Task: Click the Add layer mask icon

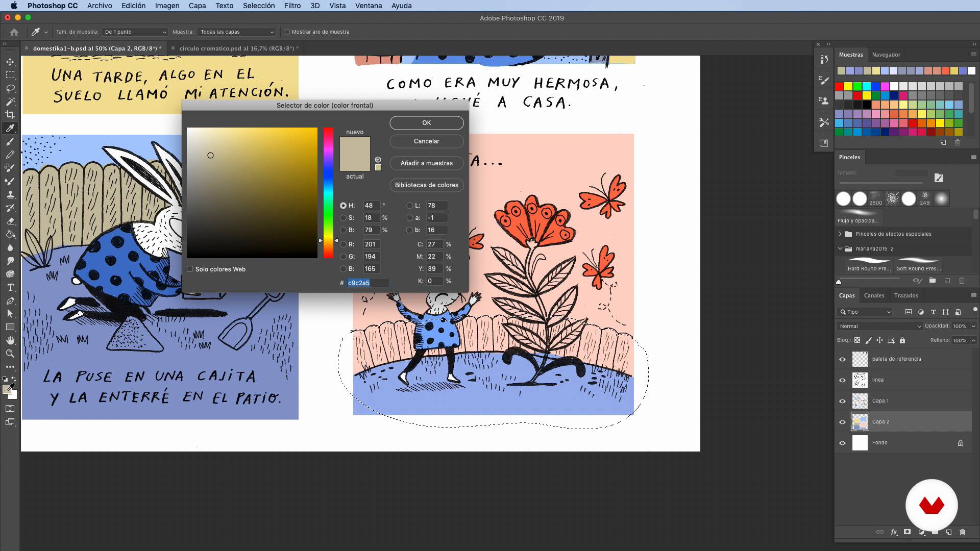Action: point(907,532)
